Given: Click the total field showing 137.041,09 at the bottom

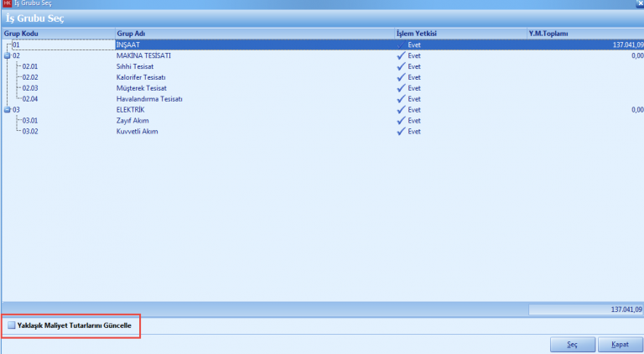Looking at the screenshot, I should 584,310.
